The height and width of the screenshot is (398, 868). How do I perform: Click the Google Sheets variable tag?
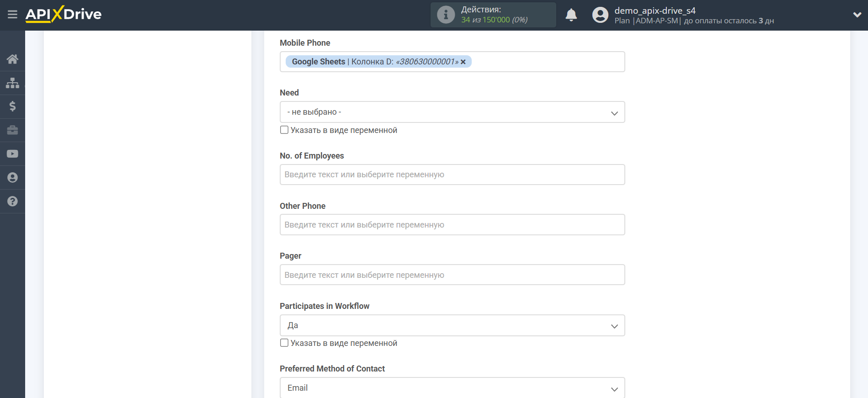click(378, 62)
